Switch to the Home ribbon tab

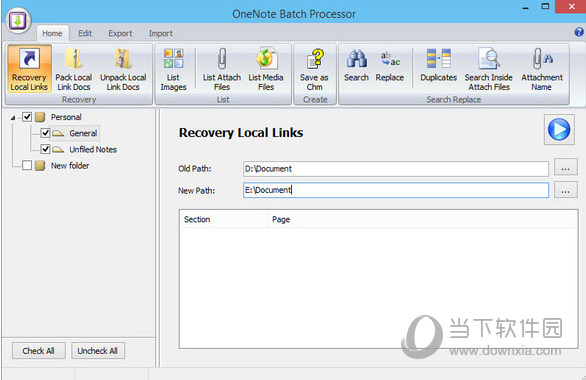click(52, 33)
